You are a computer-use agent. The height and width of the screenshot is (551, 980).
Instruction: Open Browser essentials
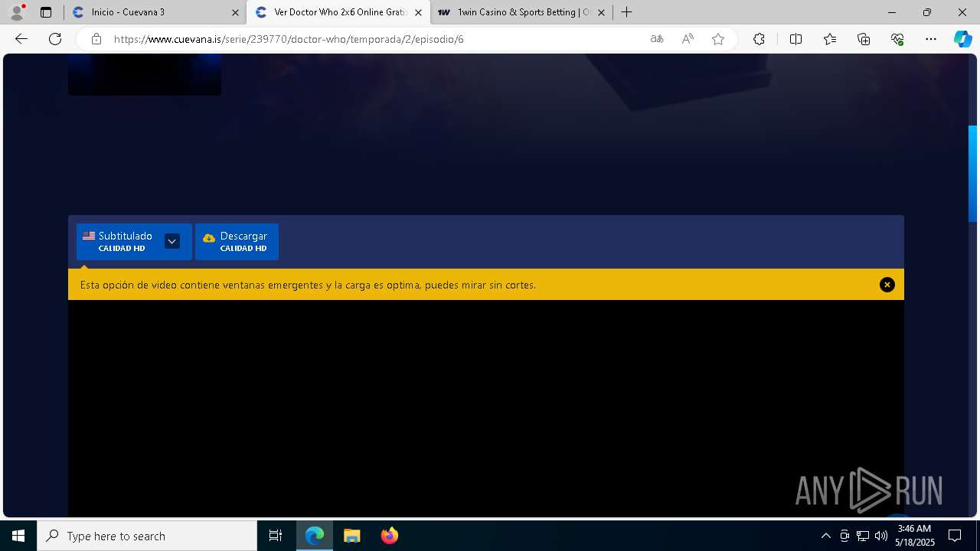[897, 39]
